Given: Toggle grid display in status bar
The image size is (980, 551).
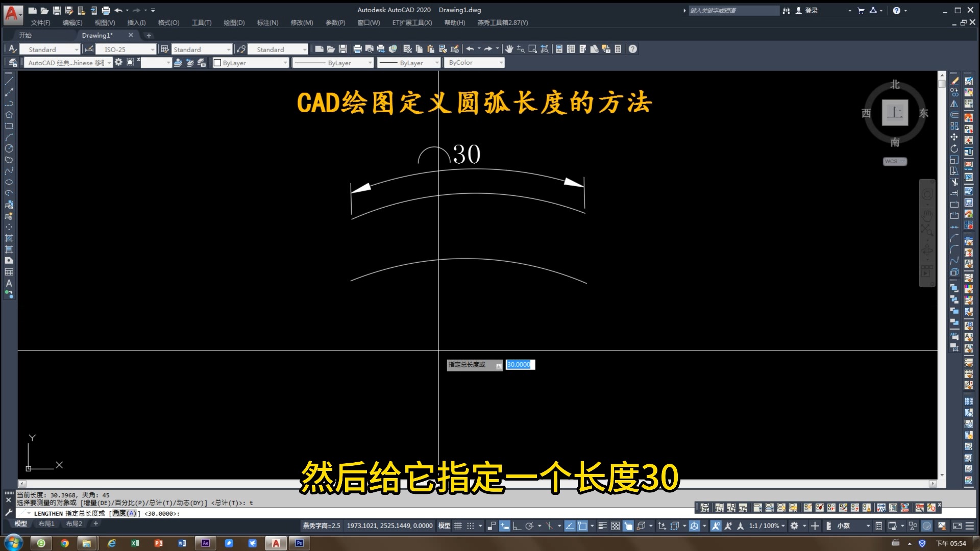Looking at the screenshot, I should pos(458,526).
